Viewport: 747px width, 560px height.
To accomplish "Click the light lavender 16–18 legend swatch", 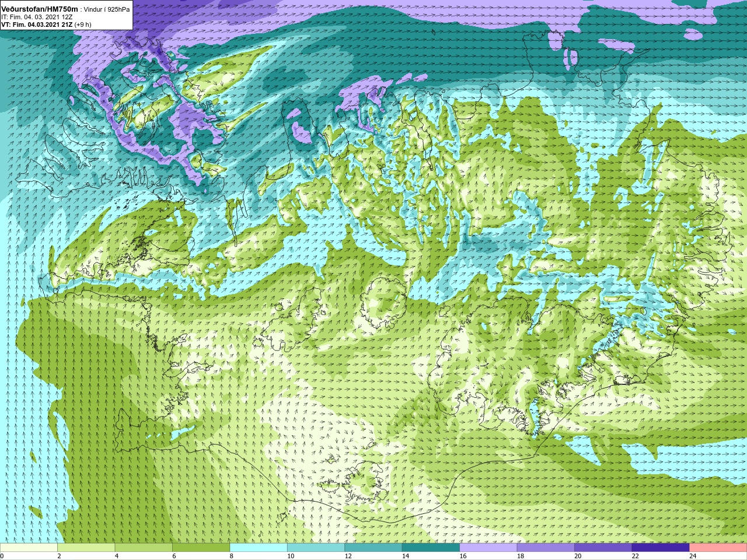I will [488, 548].
